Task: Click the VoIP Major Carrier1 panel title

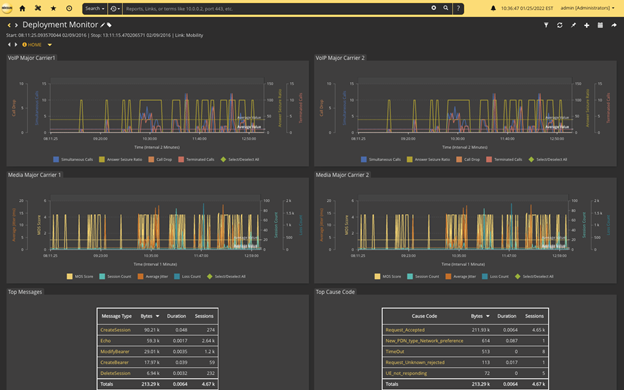Action: (x=31, y=58)
